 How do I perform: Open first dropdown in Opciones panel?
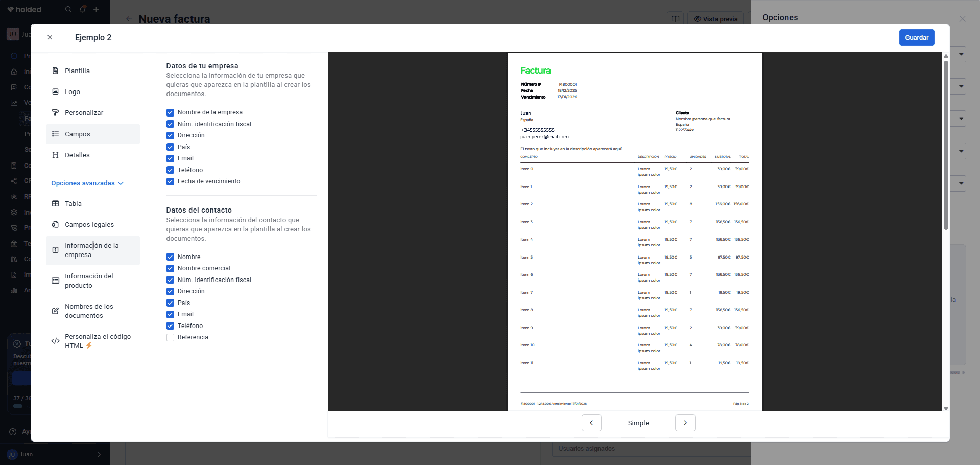tap(961, 54)
